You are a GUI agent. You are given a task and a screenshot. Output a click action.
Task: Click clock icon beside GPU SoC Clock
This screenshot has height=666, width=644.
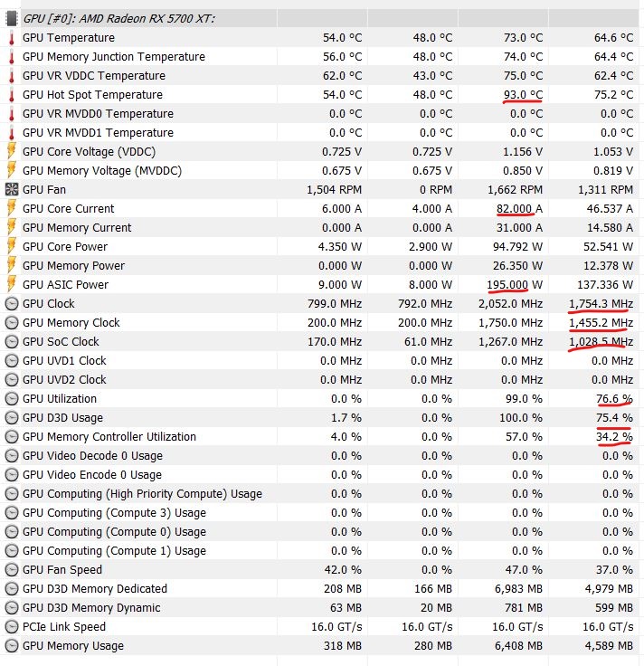click(12, 341)
